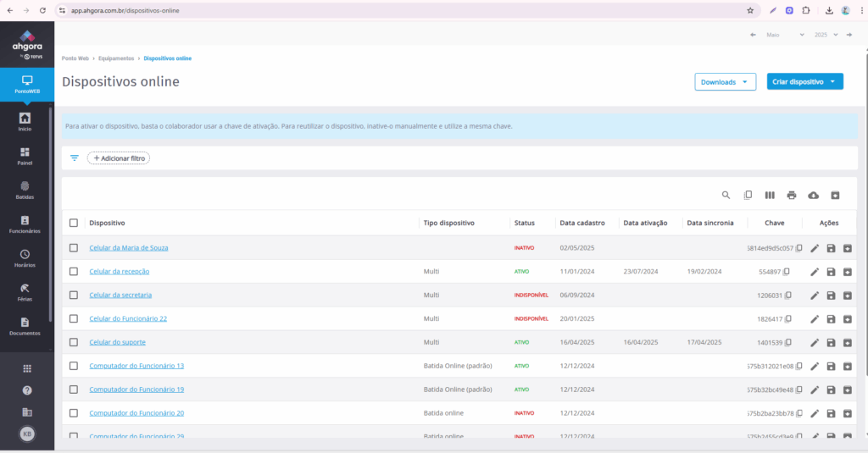868x453 pixels.
Task: Open Equipamentos in the breadcrumb
Action: click(116, 58)
